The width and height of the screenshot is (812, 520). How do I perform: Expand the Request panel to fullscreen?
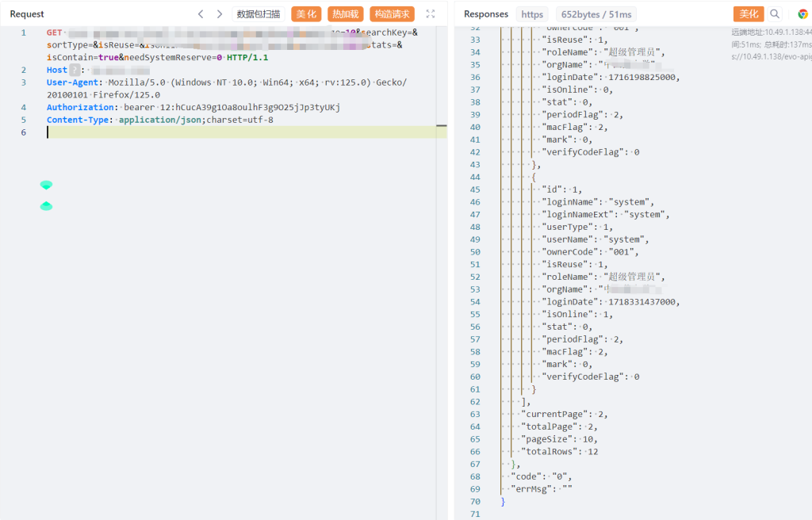[x=431, y=14]
